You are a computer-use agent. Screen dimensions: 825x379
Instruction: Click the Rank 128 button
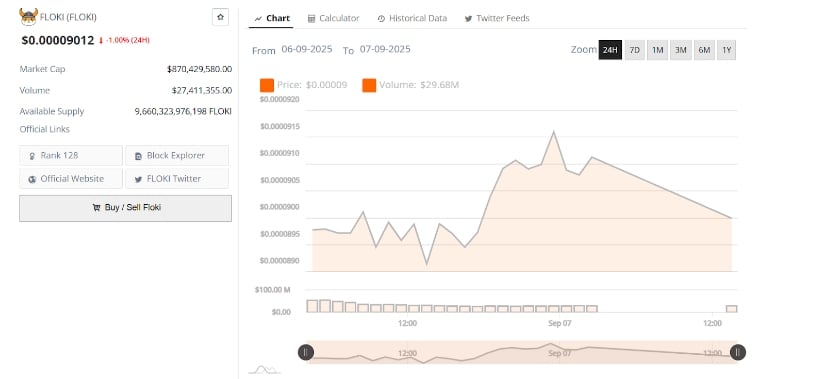(x=71, y=155)
